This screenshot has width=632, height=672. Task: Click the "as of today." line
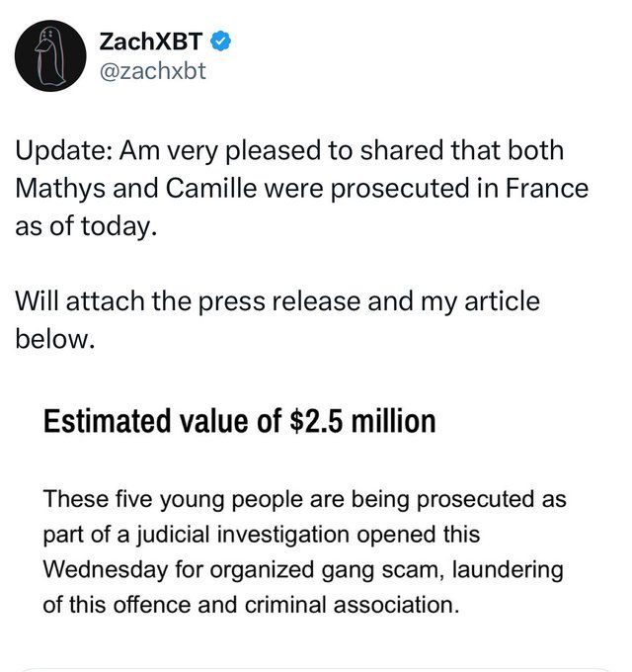tap(85, 225)
